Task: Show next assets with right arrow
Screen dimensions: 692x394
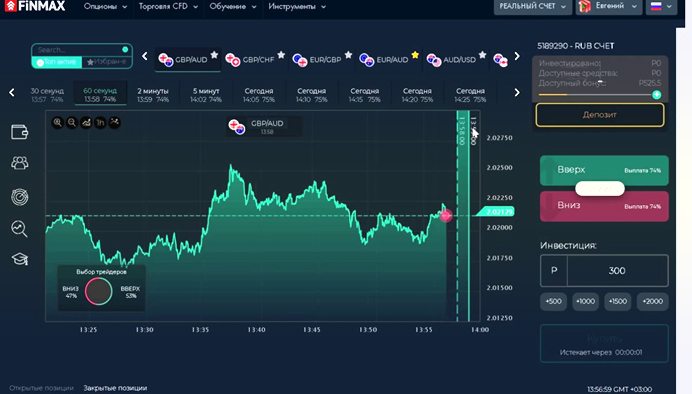Action: [517, 56]
